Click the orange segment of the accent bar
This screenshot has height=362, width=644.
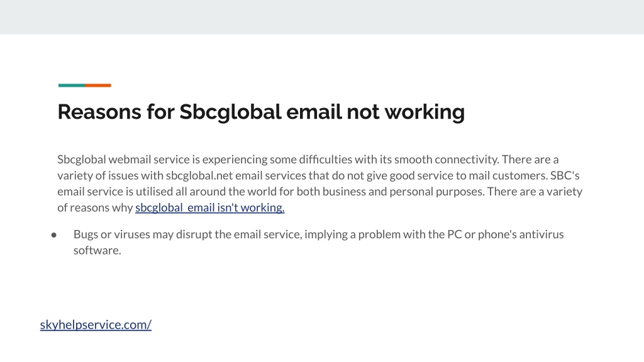(x=97, y=85)
